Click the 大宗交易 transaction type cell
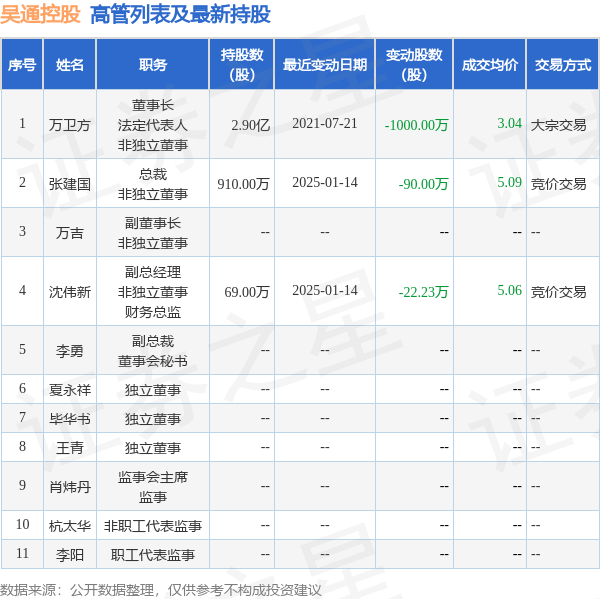600x599 pixels. (x=558, y=125)
